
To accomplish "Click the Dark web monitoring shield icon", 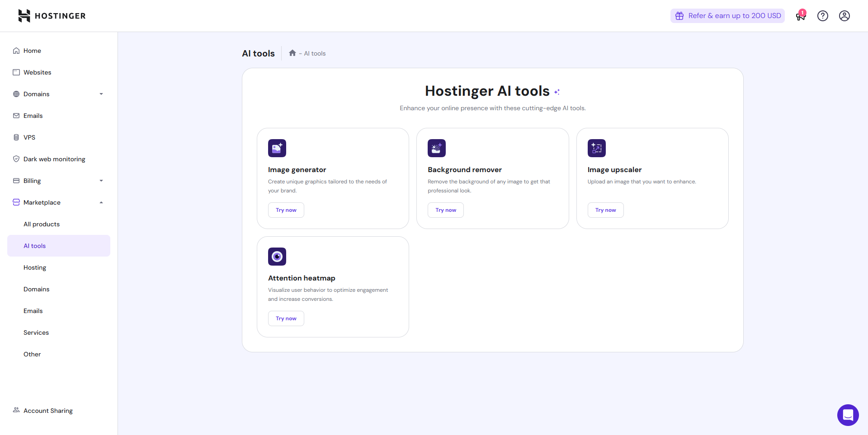I will point(16,159).
